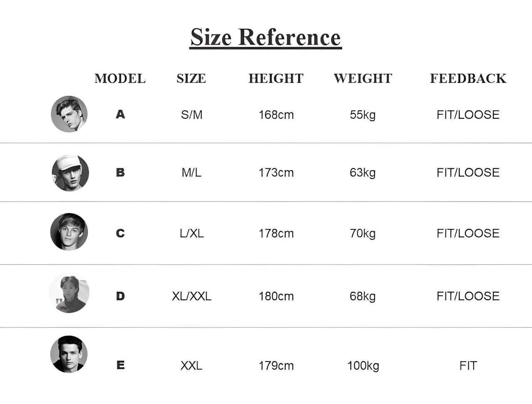The image size is (532, 404).
Task: Select the 178cm height cell
Action: click(x=276, y=234)
